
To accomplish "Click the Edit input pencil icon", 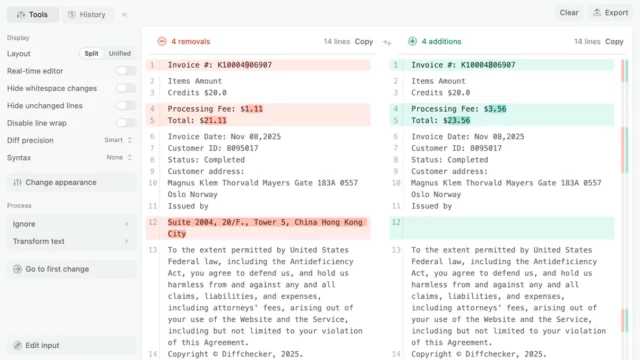I will 17,345.
